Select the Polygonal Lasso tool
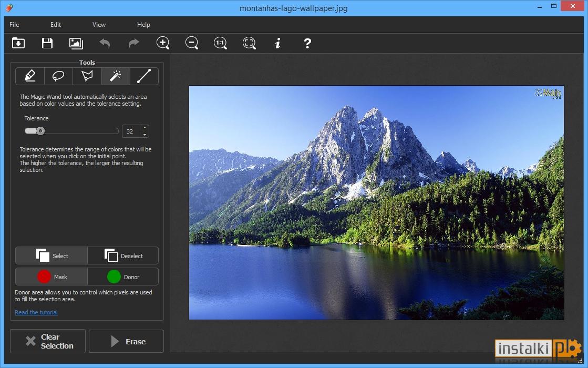Screen dimensions: 588x368 [x=87, y=76]
